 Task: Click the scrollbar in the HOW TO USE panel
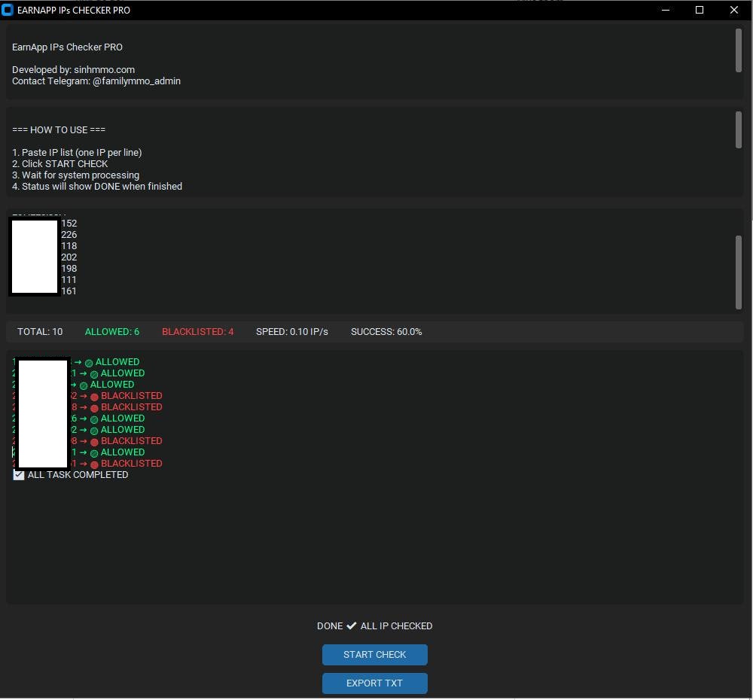(739, 130)
